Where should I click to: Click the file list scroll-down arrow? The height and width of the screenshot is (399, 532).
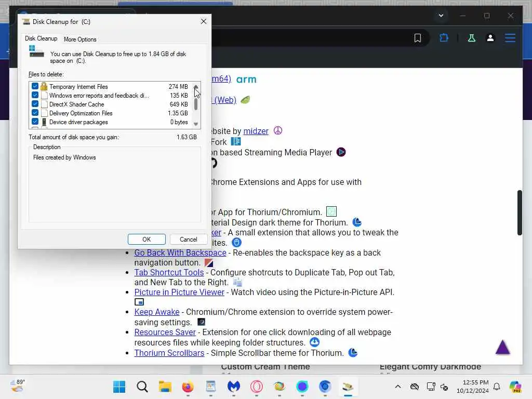click(x=196, y=124)
